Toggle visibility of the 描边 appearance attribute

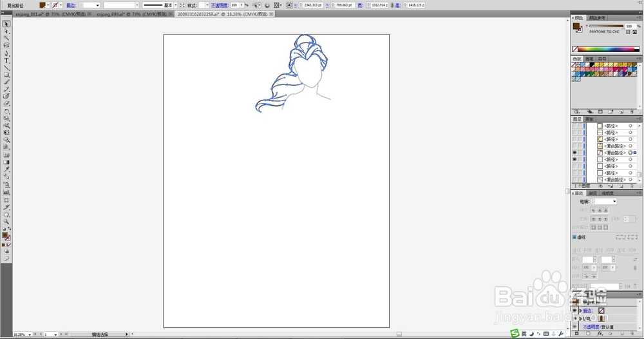574,311
